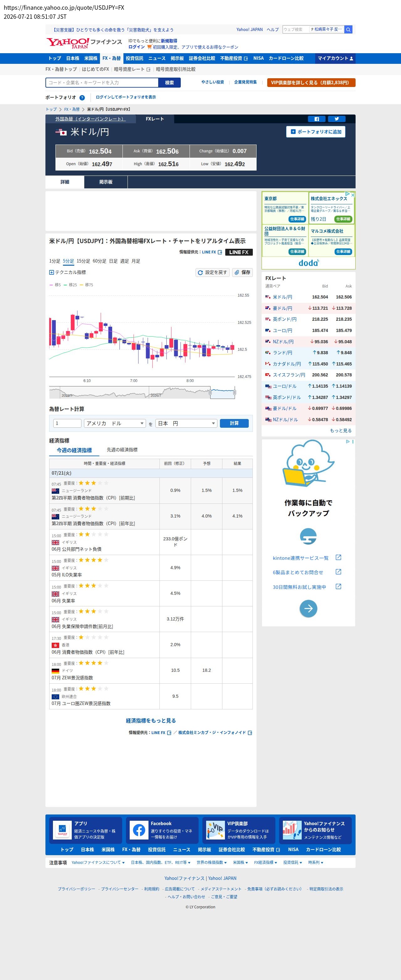Click the reload icon in 設定を戻す
Image resolution: width=401 pixels, height=980 pixels.
pyautogui.click(x=200, y=273)
